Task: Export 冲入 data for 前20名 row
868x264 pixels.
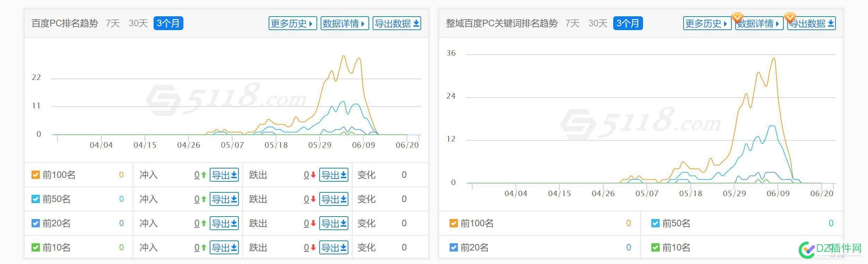Action: 224,224
